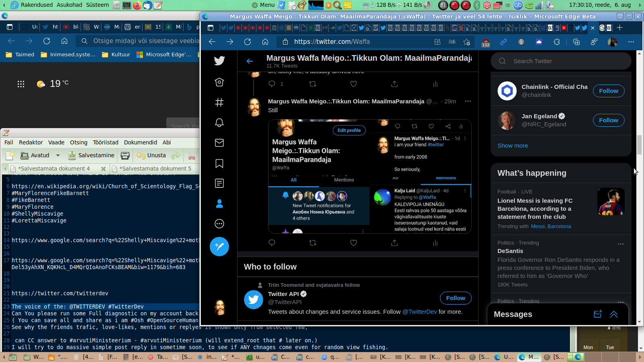Open Twitter Lists
The width and height of the screenshot is (644, 362).
tap(219, 183)
